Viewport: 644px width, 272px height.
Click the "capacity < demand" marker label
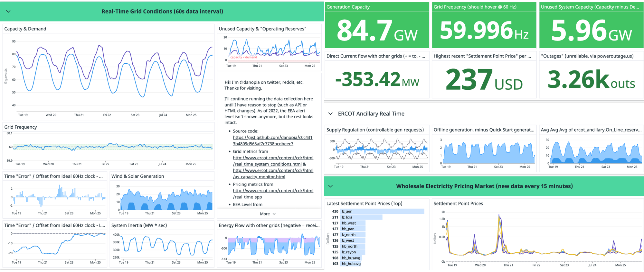coord(244,58)
